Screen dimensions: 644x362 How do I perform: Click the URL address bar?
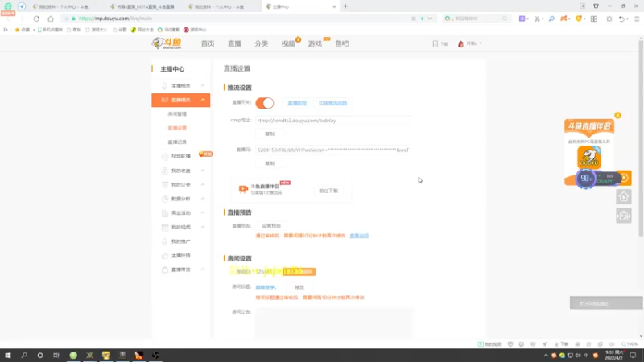(246, 19)
